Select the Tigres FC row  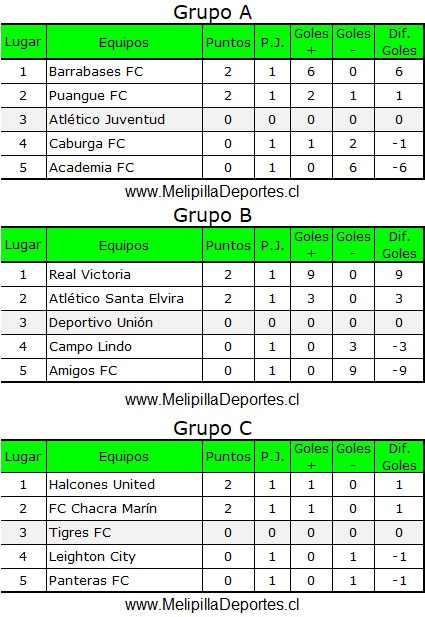point(212,532)
